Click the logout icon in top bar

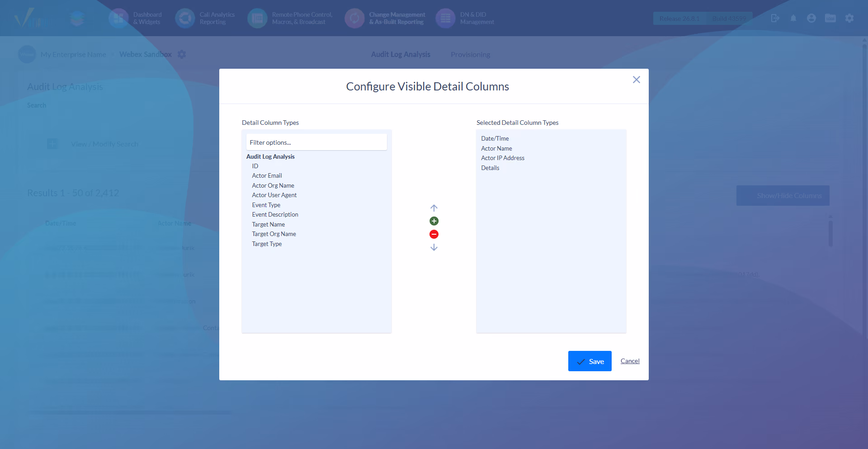pyautogui.click(x=775, y=18)
